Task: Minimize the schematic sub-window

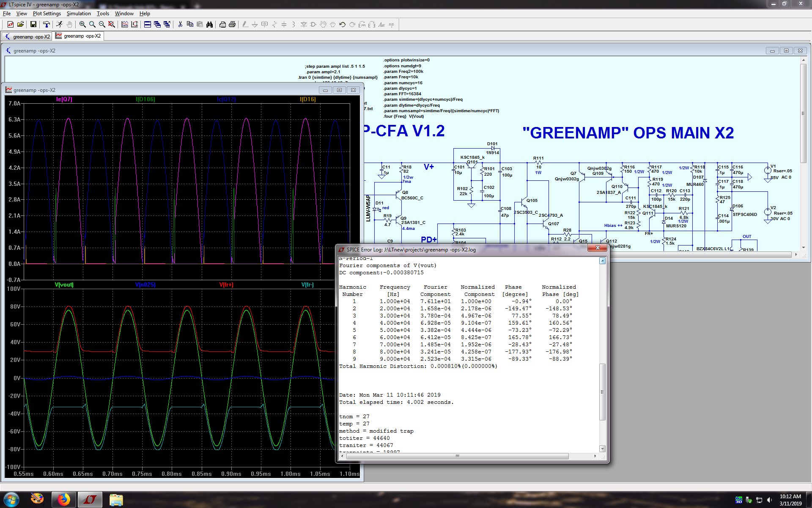Action: (x=772, y=51)
